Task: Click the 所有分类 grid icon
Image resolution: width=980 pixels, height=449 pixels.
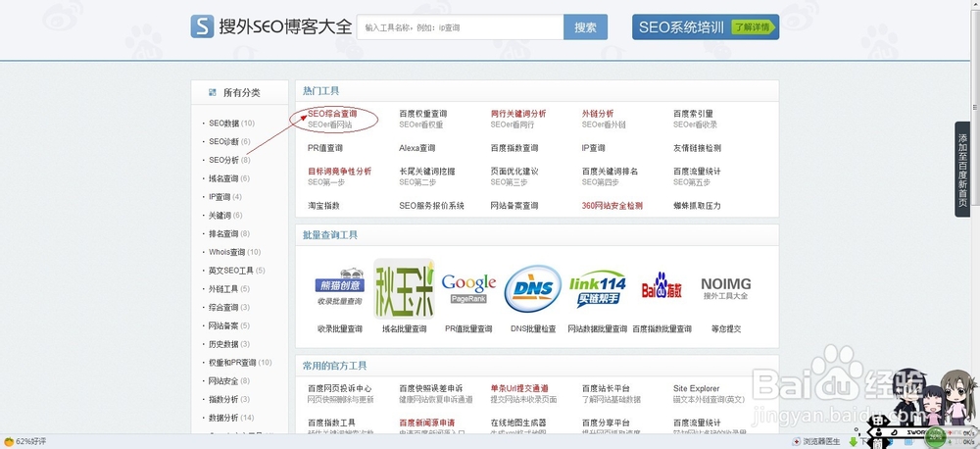Action: pos(213,92)
